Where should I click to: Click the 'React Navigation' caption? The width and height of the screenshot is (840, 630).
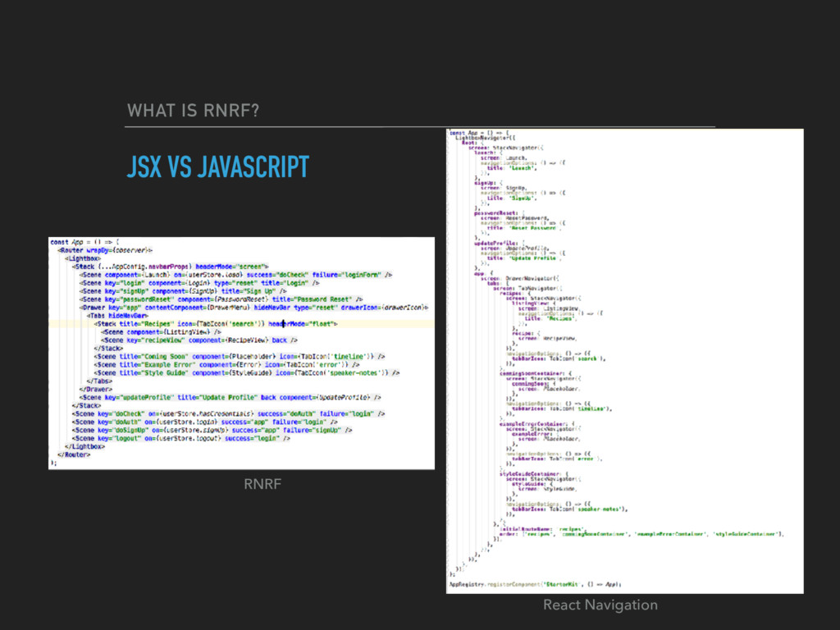(x=600, y=605)
